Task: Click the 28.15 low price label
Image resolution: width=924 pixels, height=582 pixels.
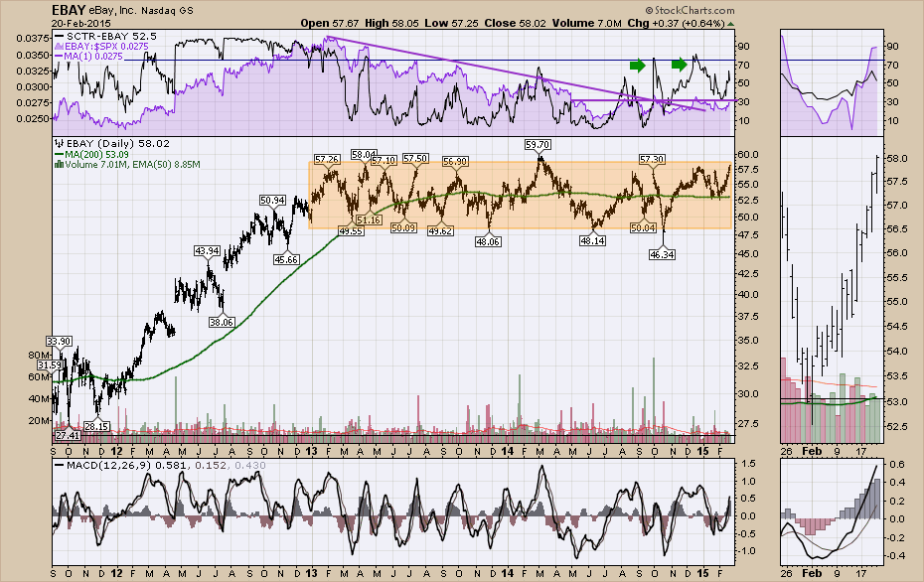Action: pos(96,426)
